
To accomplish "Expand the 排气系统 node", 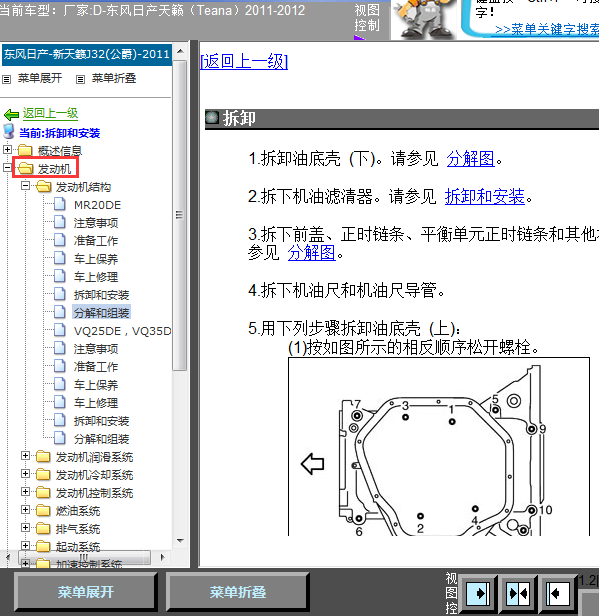I will tap(25, 528).
